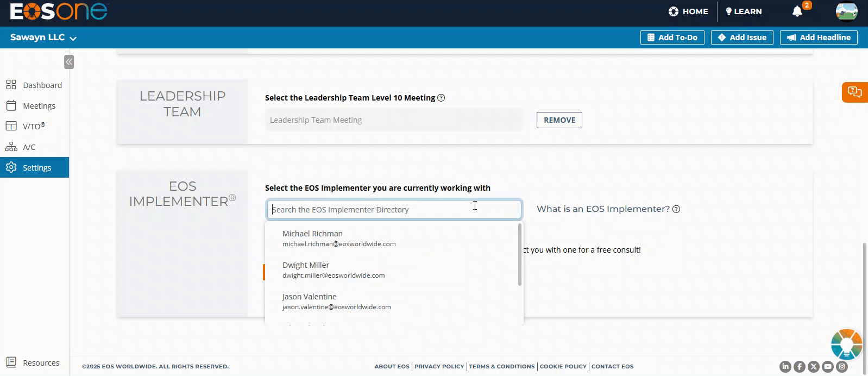Screen dimensions: 868x376
Task: Click the Leadership Team Meeting field
Action: (394, 120)
